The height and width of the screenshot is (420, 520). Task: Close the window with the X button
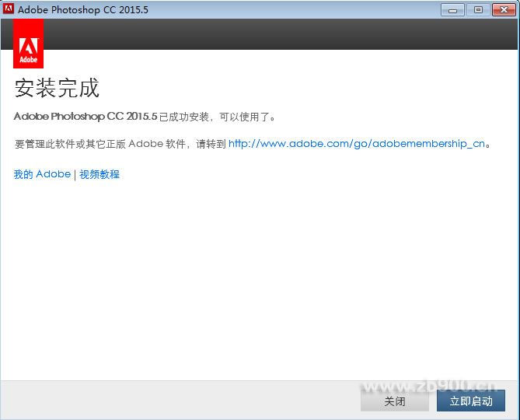click(x=504, y=10)
